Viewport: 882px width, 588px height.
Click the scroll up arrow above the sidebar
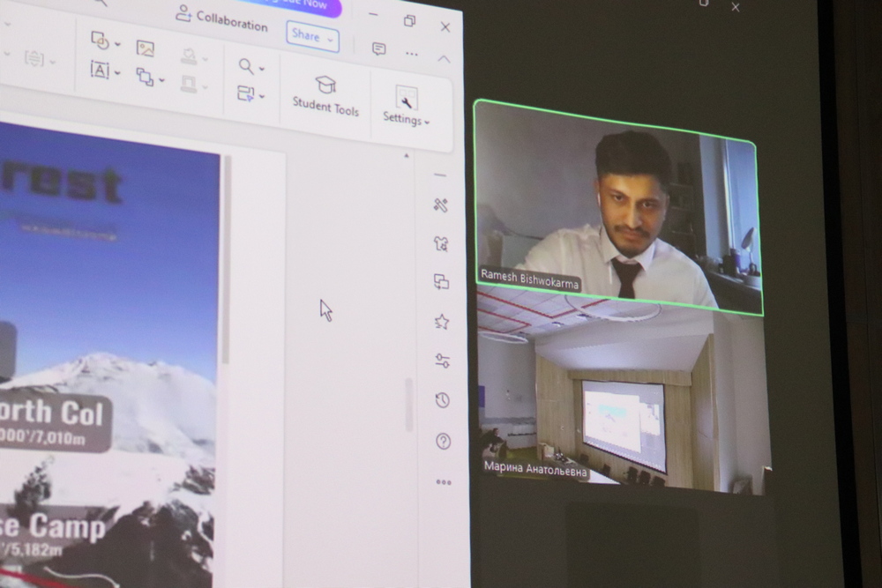[406, 156]
